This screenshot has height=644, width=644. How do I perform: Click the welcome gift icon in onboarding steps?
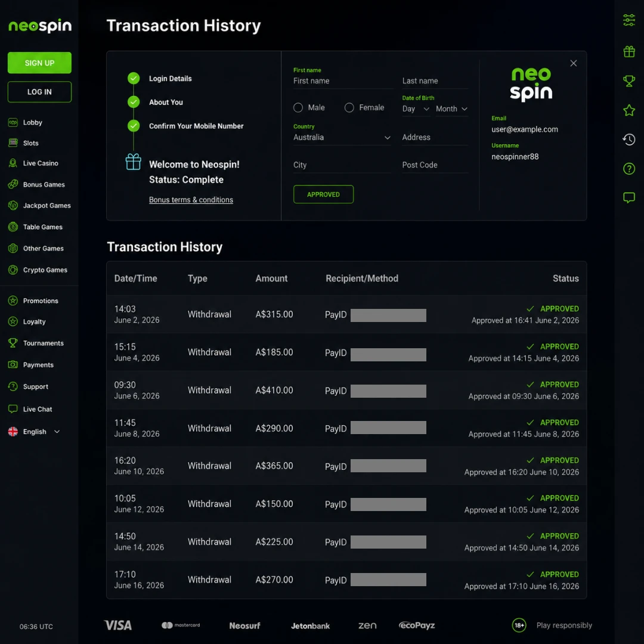(x=133, y=162)
